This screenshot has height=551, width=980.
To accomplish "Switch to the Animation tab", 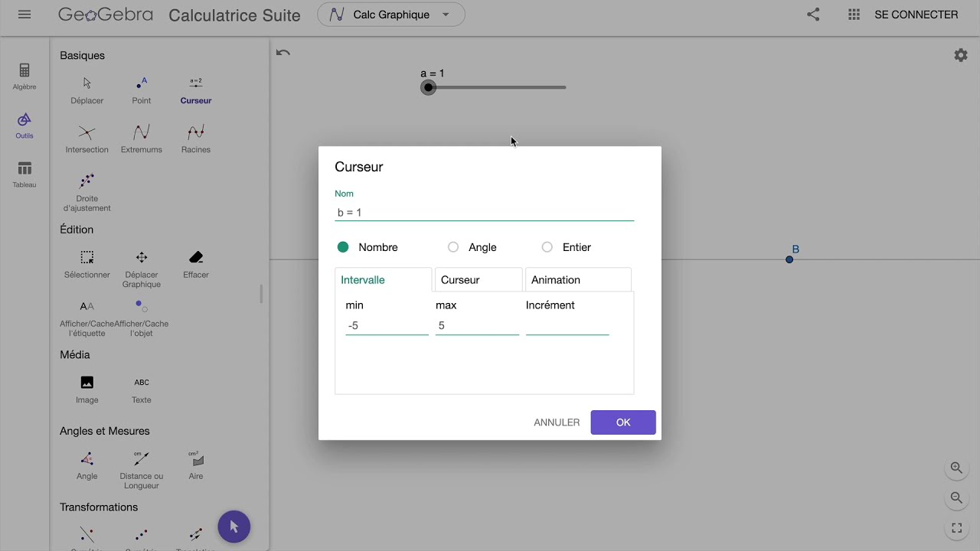I will (x=578, y=280).
